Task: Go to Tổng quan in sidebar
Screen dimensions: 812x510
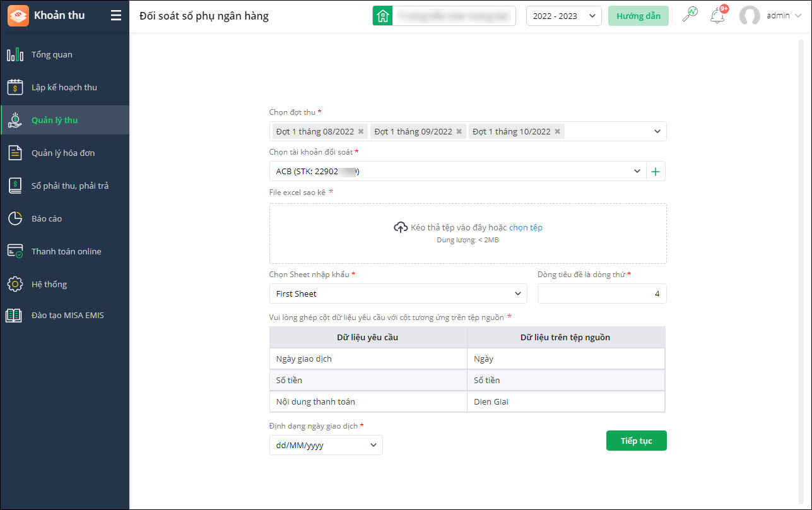Action: (52, 54)
